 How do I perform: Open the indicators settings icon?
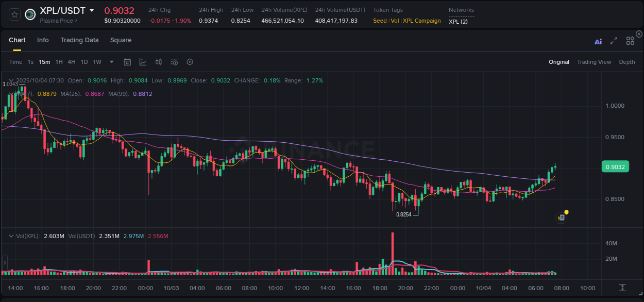174,62
